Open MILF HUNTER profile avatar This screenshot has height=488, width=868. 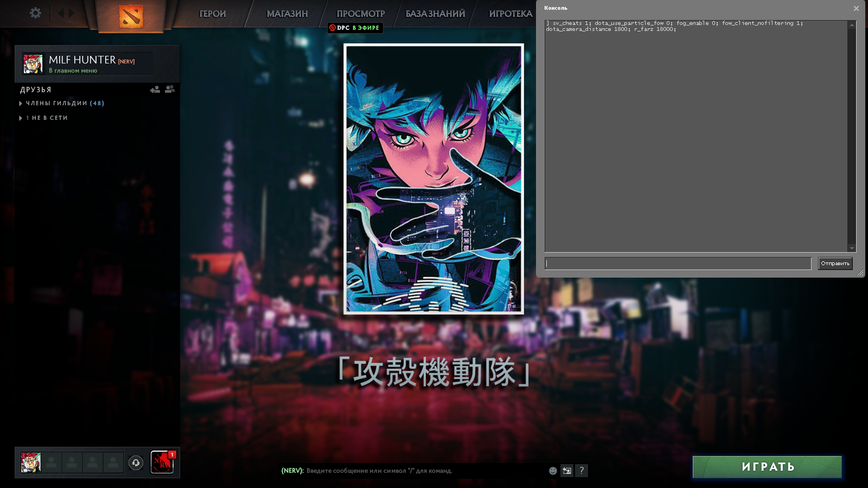(x=33, y=64)
